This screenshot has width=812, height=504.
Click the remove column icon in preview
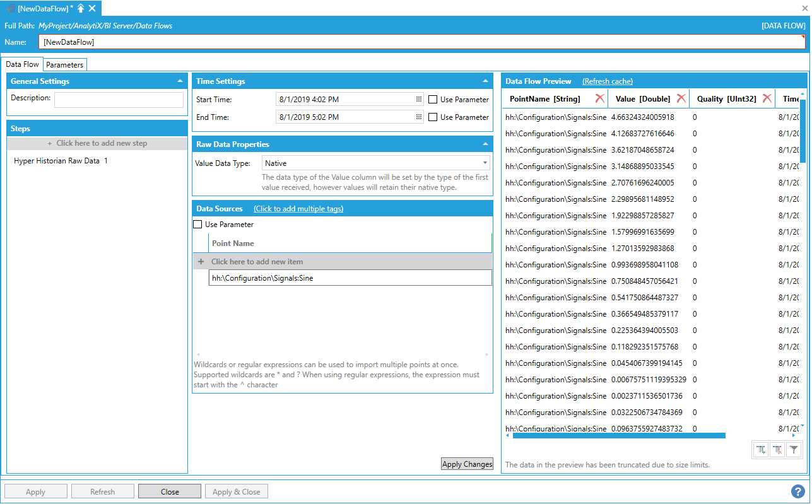(x=777, y=450)
